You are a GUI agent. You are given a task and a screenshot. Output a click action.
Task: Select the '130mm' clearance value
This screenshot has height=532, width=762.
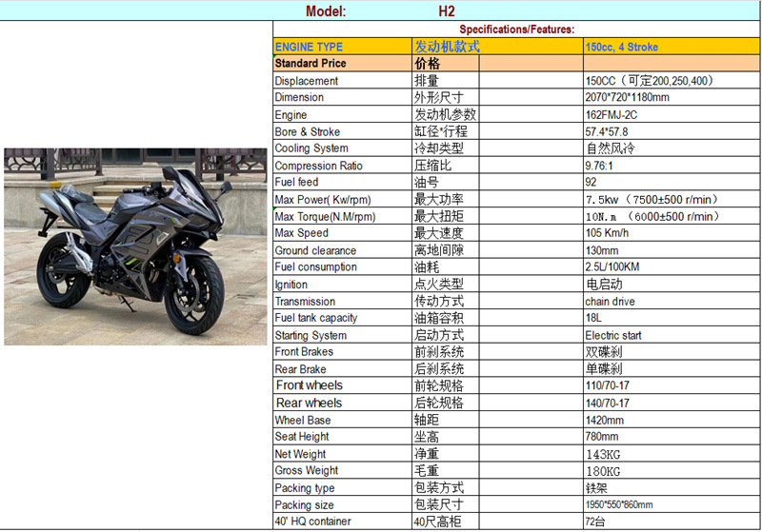click(602, 251)
